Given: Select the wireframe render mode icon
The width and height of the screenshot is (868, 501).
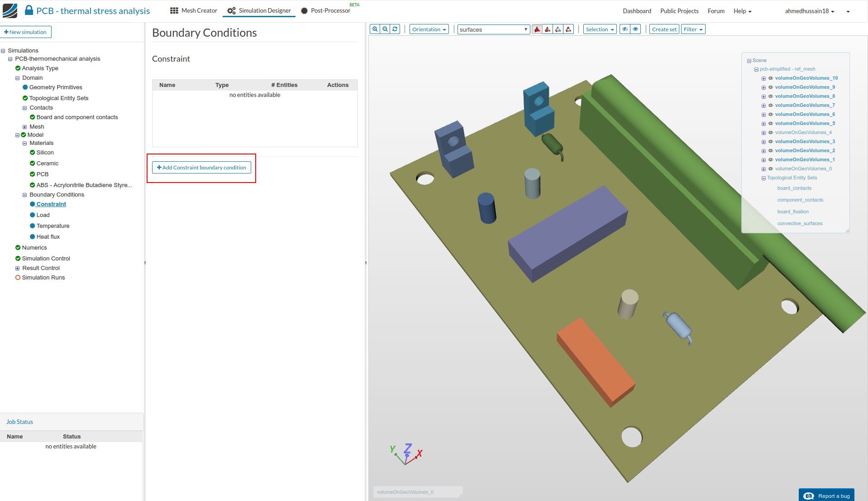Looking at the screenshot, I should [x=558, y=29].
